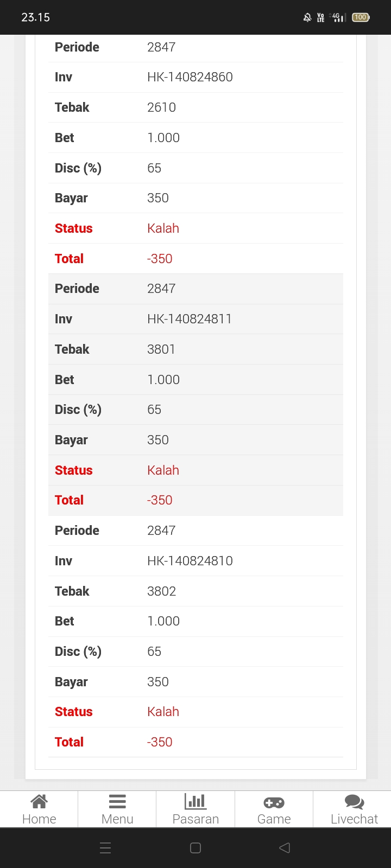
Task: Switch to the Livechat tab label
Action: click(x=354, y=819)
